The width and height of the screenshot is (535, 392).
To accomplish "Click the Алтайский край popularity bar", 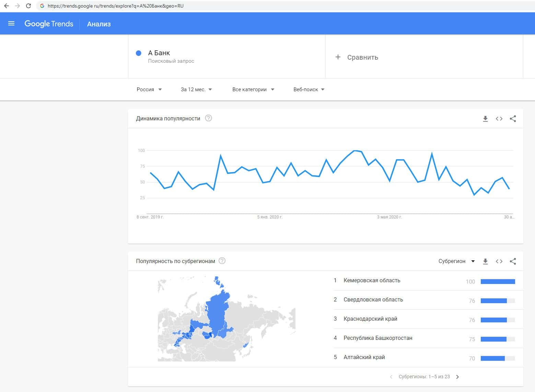I will [498, 358].
